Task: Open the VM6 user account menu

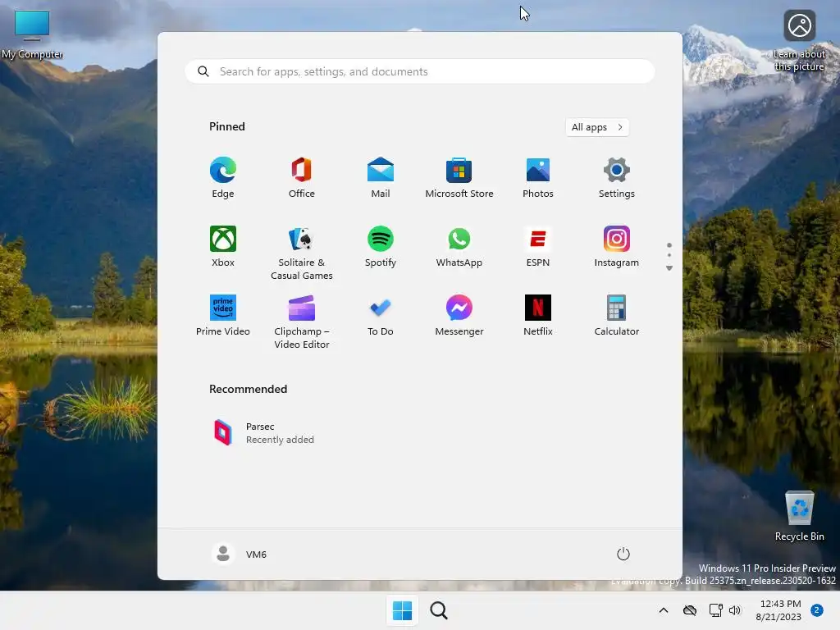Action: coord(240,554)
